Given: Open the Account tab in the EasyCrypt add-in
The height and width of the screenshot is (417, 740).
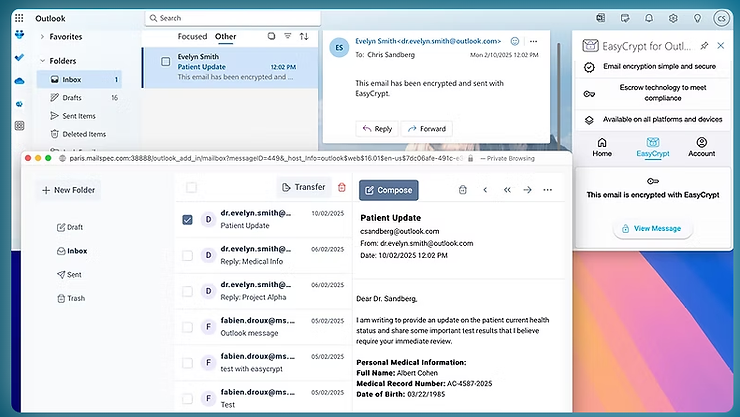Looking at the screenshot, I should click(701, 147).
